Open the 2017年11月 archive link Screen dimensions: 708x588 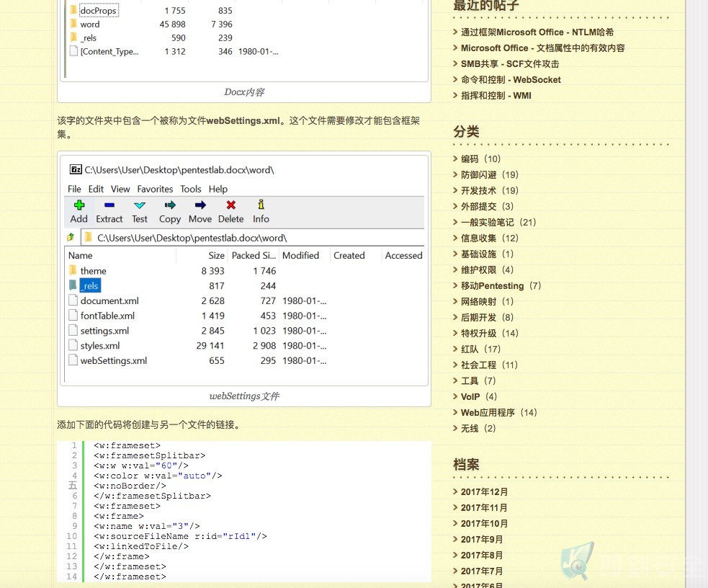tap(484, 507)
